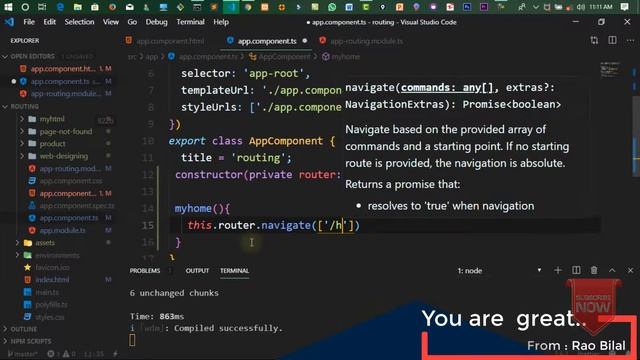
Task: Open styles.css in the explorer
Action: point(49,317)
